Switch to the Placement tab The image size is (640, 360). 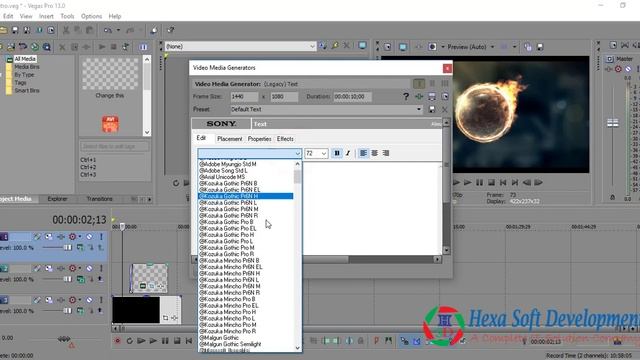point(229,139)
